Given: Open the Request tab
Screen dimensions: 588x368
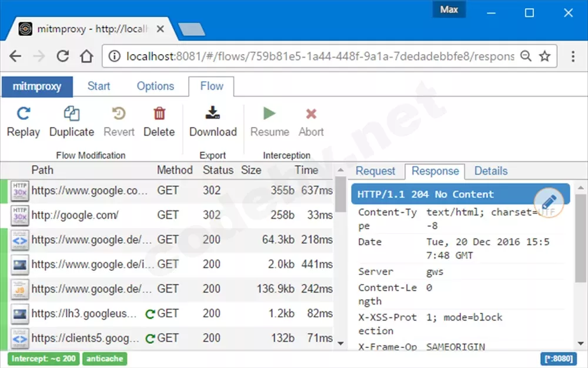Looking at the screenshot, I should [376, 171].
